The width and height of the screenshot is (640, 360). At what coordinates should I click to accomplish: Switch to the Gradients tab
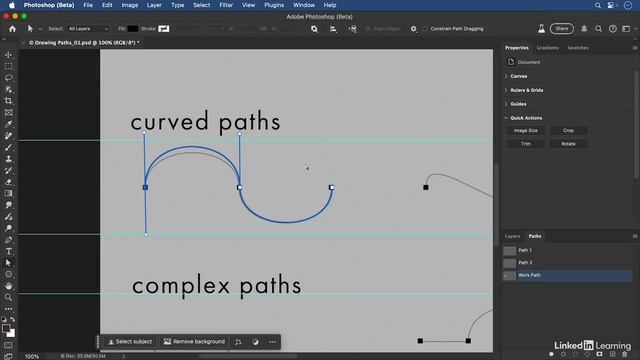click(547, 48)
